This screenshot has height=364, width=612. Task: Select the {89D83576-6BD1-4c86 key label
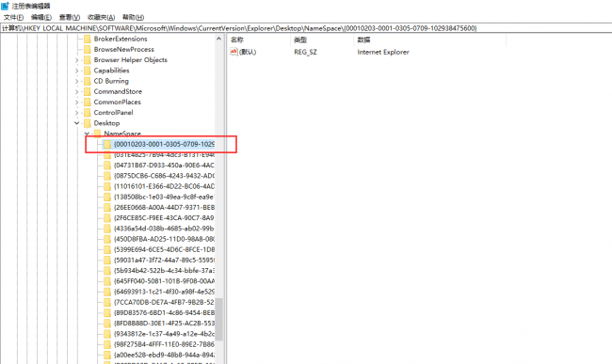pos(164,312)
